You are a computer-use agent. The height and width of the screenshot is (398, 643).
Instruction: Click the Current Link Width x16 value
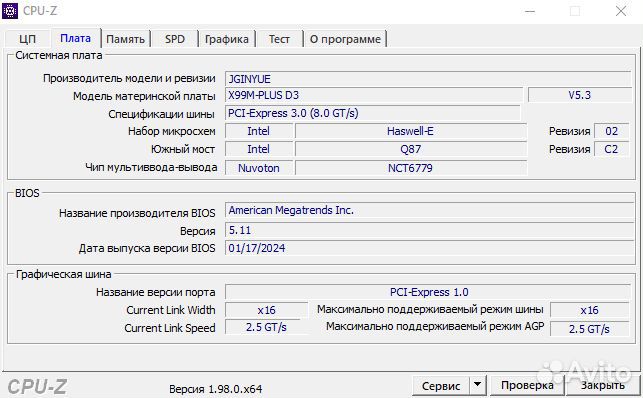pyautogui.click(x=266, y=310)
